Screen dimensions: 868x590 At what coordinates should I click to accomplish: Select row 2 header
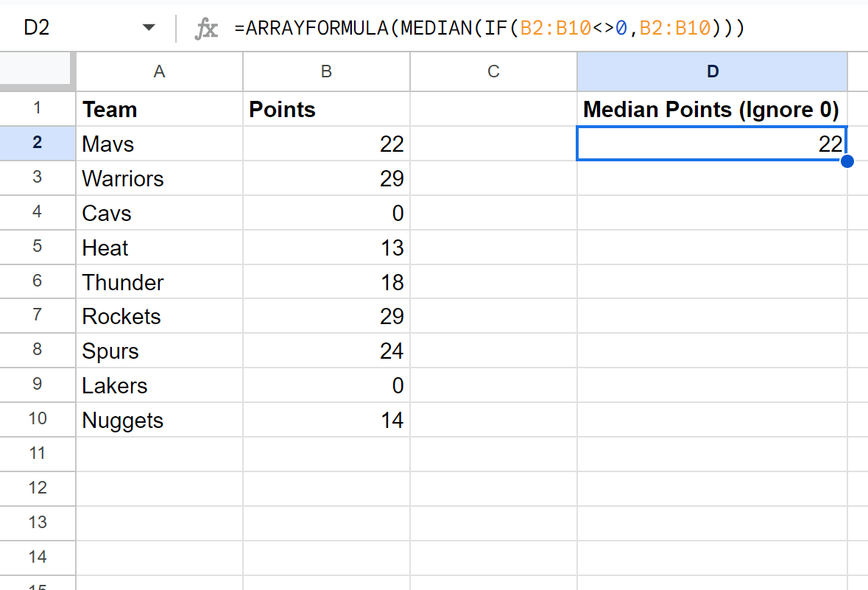tap(37, 143)
